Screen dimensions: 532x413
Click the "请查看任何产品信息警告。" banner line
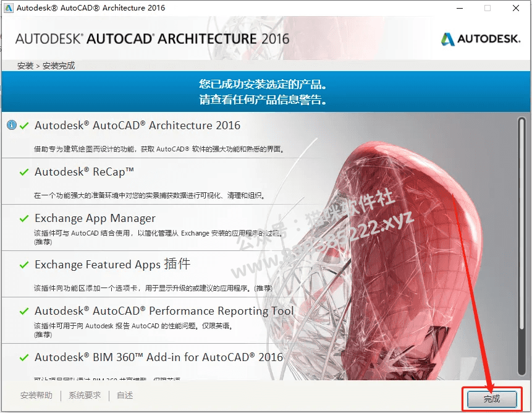263,100
